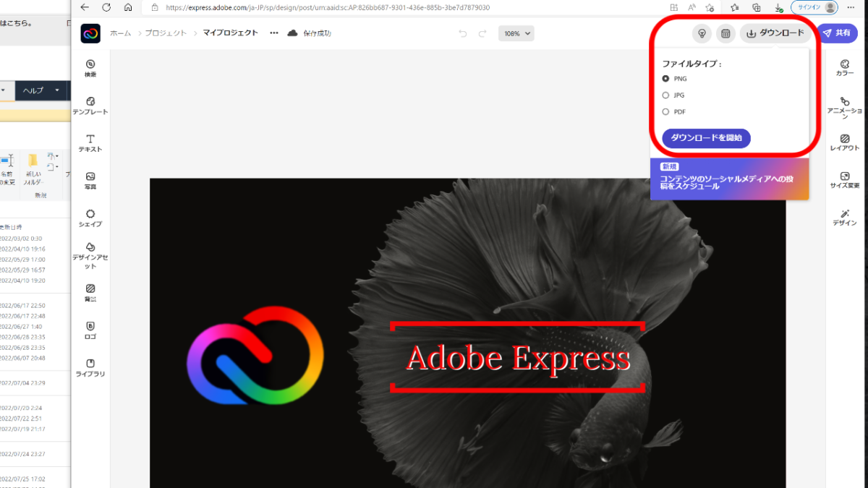
Task: Expand the ヘルプ dropdown in background window
Action: click(41, 90)
